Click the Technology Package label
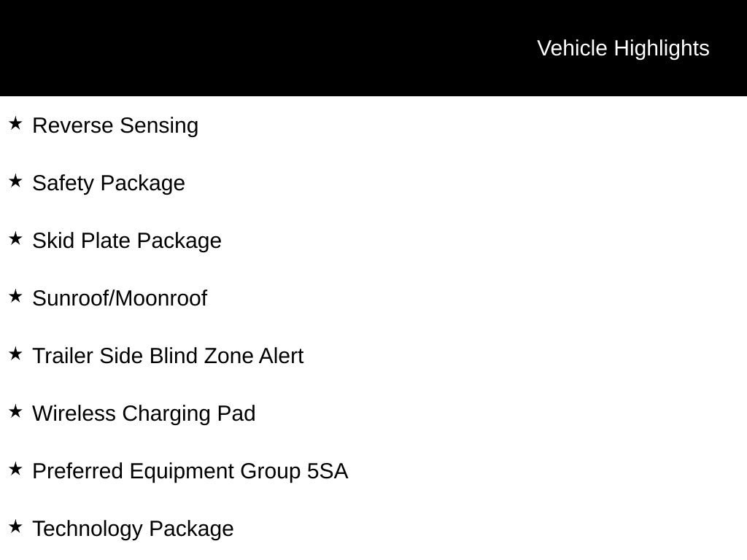747x560 pixels. point(133,529)
